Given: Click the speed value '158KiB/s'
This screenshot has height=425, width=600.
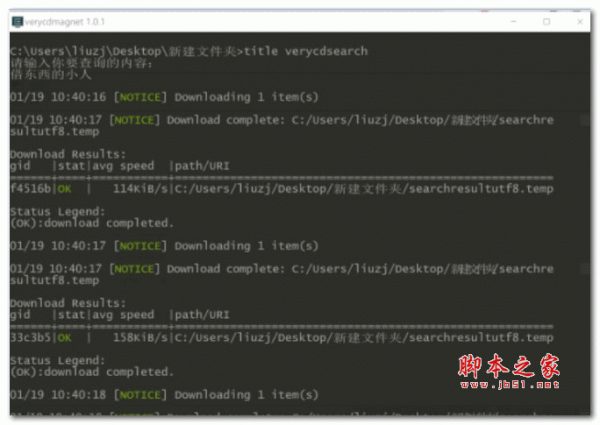Looking at the screenshot, I should pos(140,337).
